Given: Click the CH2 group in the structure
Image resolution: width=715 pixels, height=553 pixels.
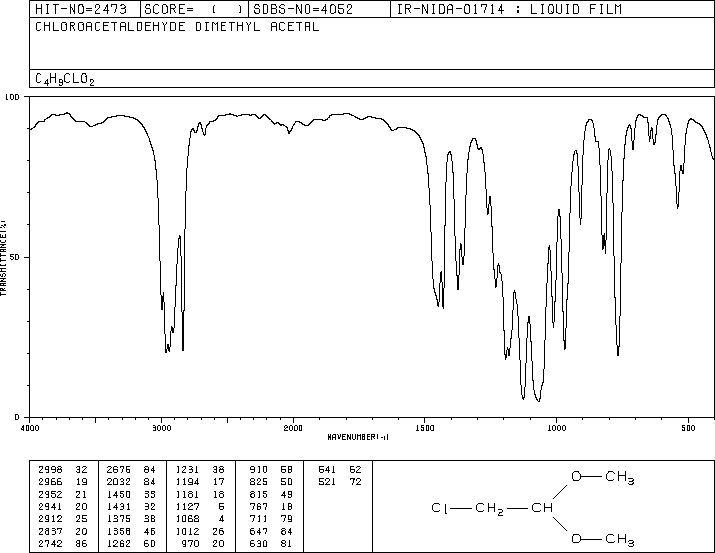Looking at the screenshot, I should click(489, 509).
